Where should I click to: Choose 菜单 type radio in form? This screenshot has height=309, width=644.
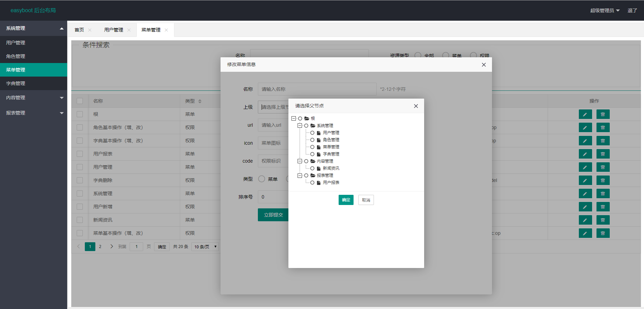[x=262, y=179]
